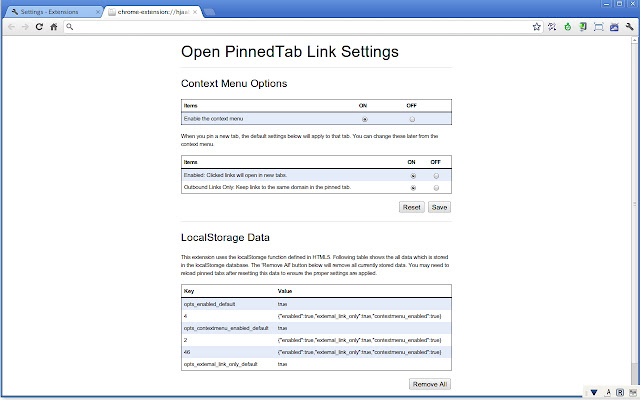Click the search magnifier in address bar
This screenshot has width=640, height=400.
pos(70,27)
